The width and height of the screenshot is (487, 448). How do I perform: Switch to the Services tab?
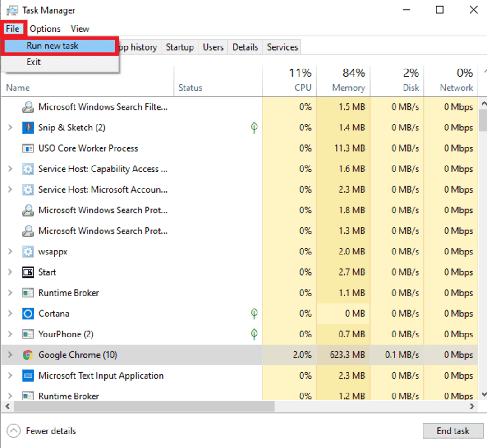[x=282, y=47]
